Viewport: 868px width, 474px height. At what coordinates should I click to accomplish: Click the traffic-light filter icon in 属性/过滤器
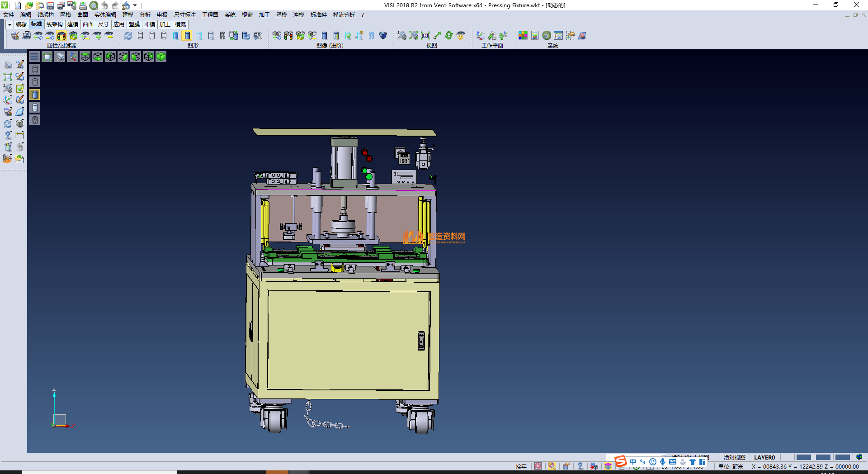click(61, 36)
